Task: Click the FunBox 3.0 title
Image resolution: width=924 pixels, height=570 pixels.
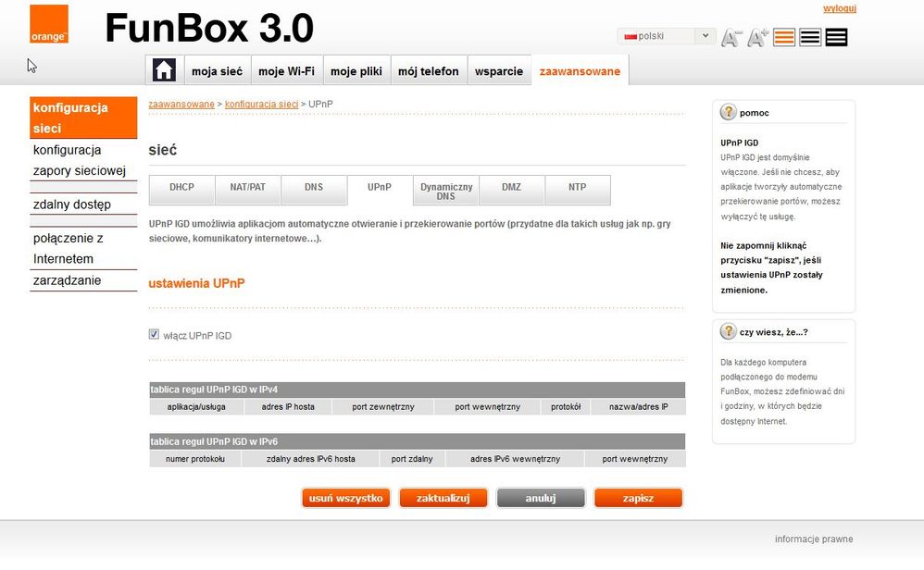Action: click(209, 28)
